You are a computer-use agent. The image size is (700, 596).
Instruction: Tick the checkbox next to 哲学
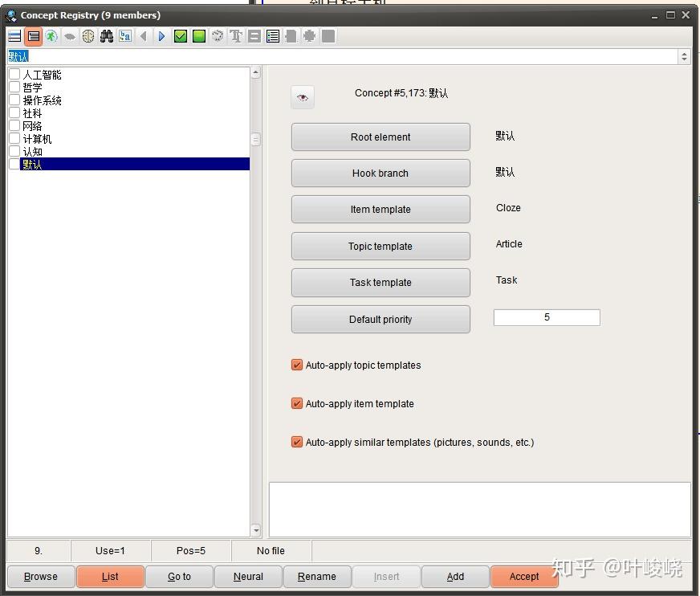coord(14,87)
